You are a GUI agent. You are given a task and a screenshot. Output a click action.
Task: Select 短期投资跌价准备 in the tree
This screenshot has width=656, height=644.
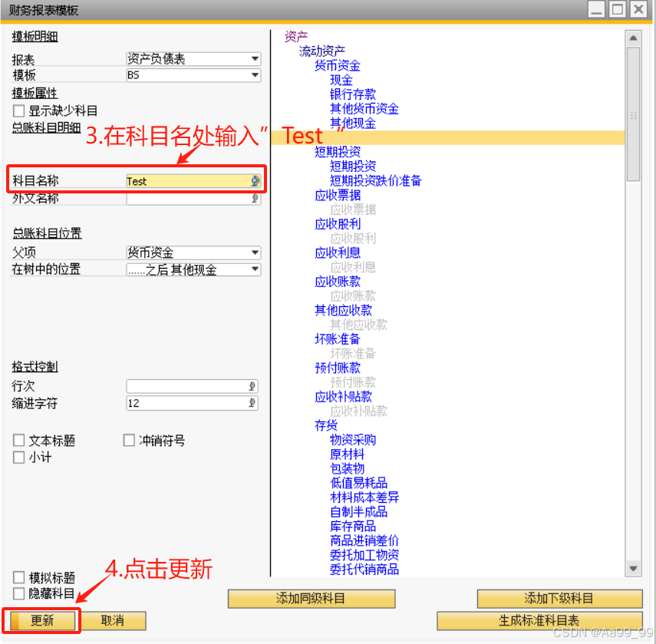(376, 181)
